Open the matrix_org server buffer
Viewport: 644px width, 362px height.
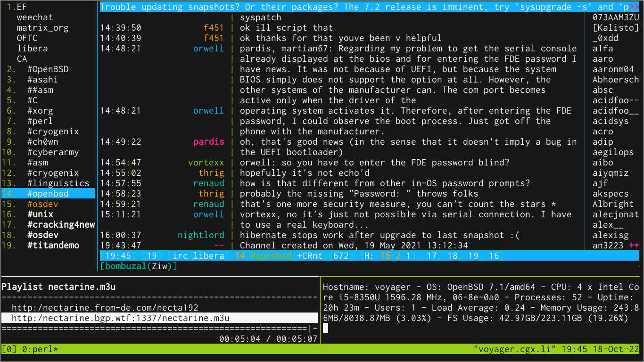click(43, 28)
